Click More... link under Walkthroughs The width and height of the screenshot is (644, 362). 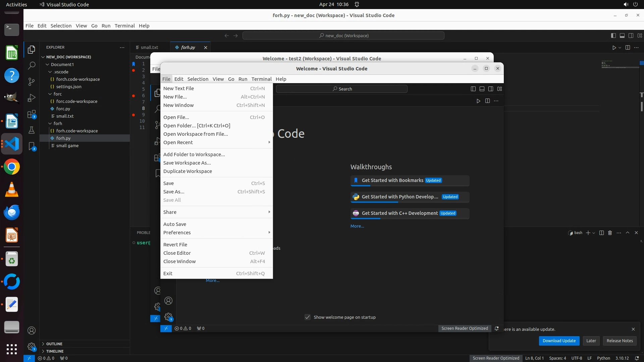point(357,226)
